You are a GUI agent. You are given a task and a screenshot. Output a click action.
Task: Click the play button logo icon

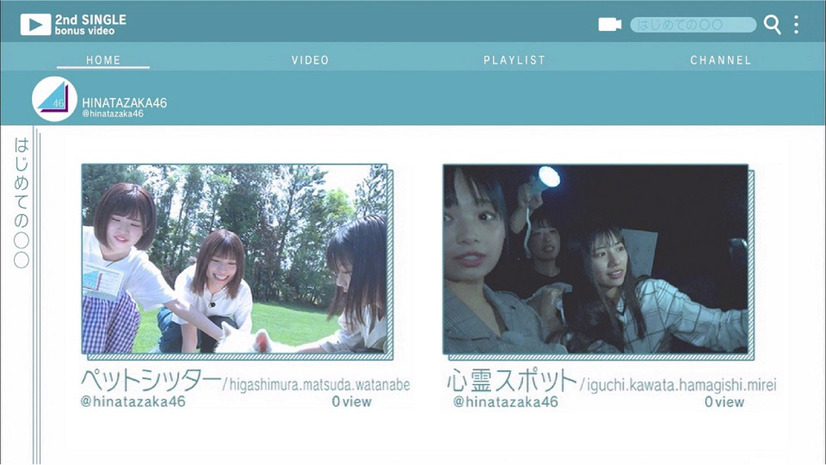click(35, 24)
